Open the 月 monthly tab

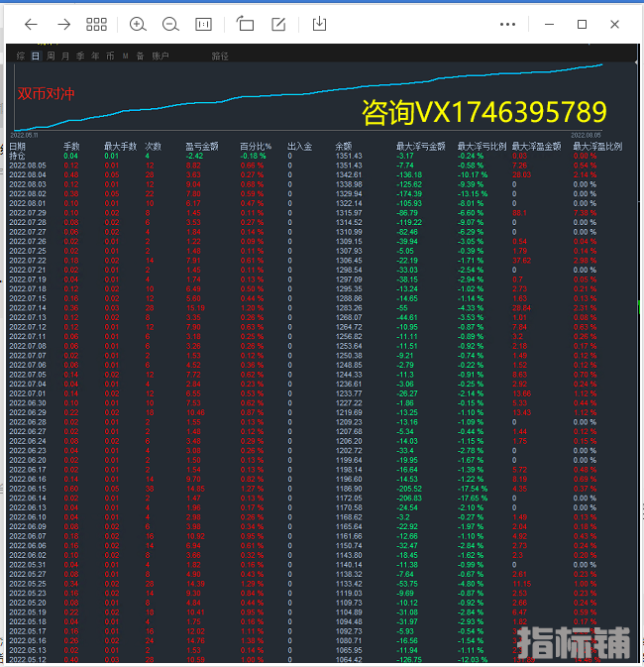click(x=65, y=56)
